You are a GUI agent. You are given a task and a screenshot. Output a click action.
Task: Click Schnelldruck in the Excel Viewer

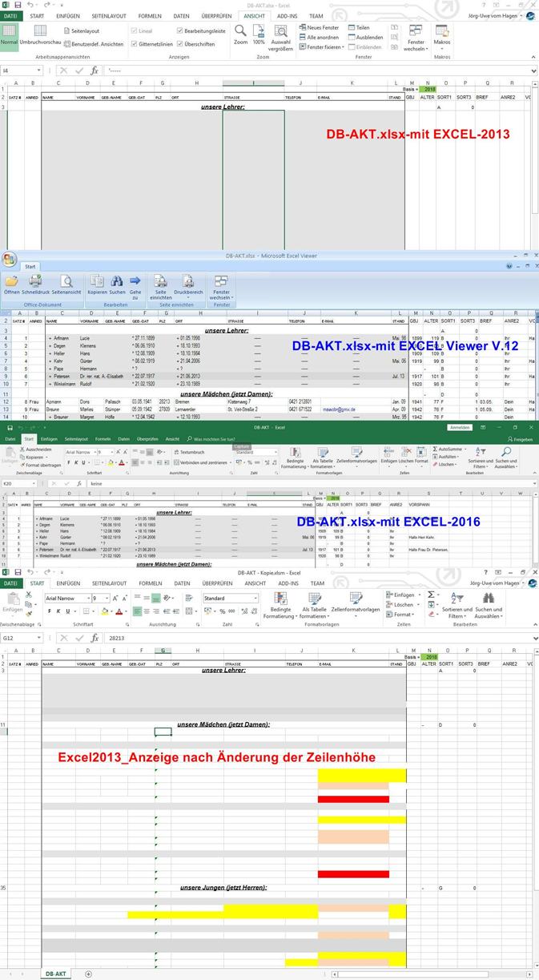(36, 285)
